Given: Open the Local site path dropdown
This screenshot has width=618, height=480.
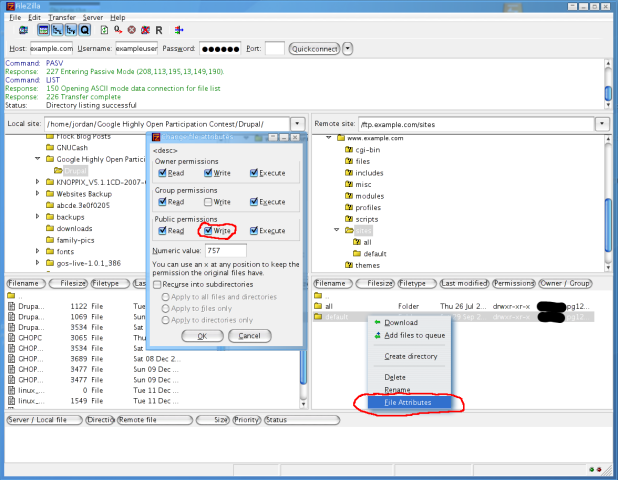Looking at the screenshot, I should tap(297, 124).
